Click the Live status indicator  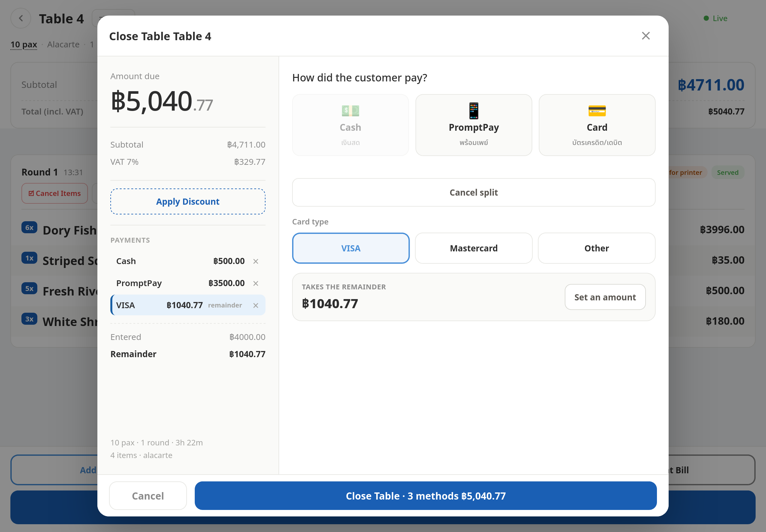(x=715, y=18)
